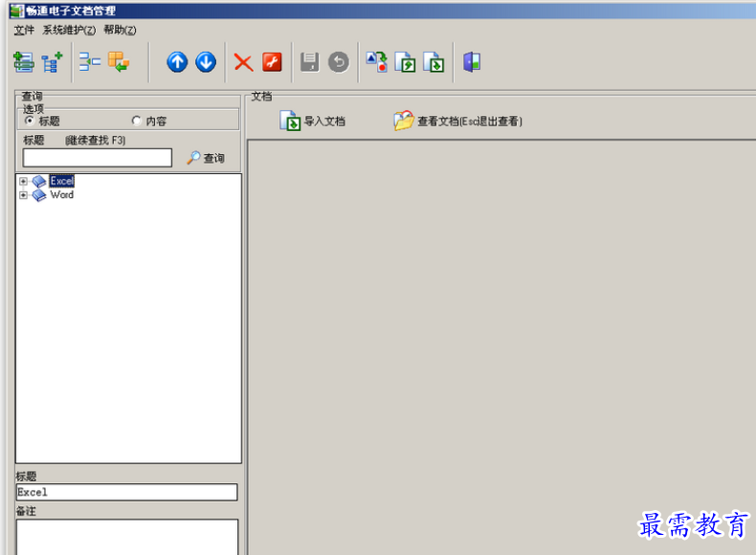756x555 pixels.
Task: Select the Excel tree item label
Action: coord(61,181)
